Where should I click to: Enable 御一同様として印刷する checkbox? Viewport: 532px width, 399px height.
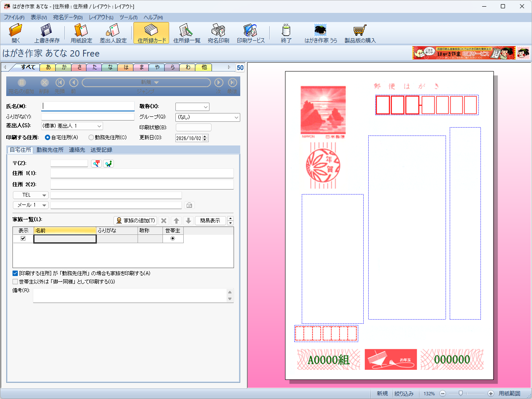pos(15,282)
